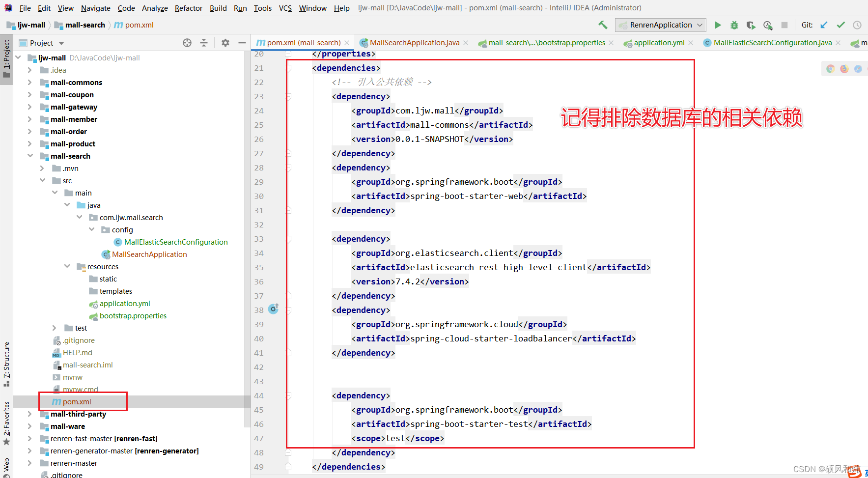868x478 pixels.
Task: Switch to application.yml tab
Action: [659, 43]
